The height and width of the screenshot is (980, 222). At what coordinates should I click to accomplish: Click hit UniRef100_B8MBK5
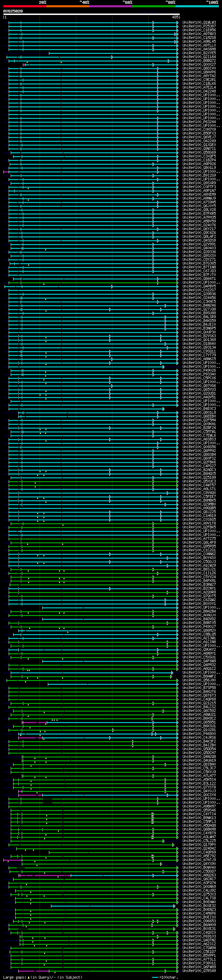[x=199, y=500]
